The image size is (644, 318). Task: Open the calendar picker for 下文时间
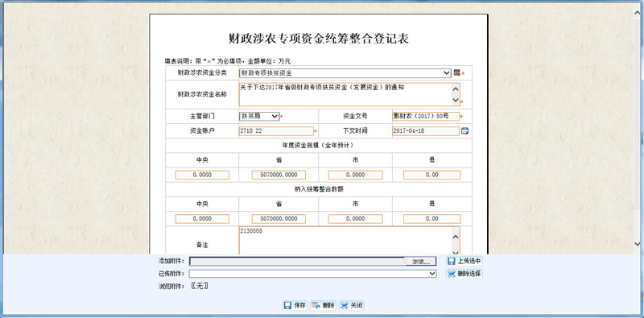tap(465, 131)
